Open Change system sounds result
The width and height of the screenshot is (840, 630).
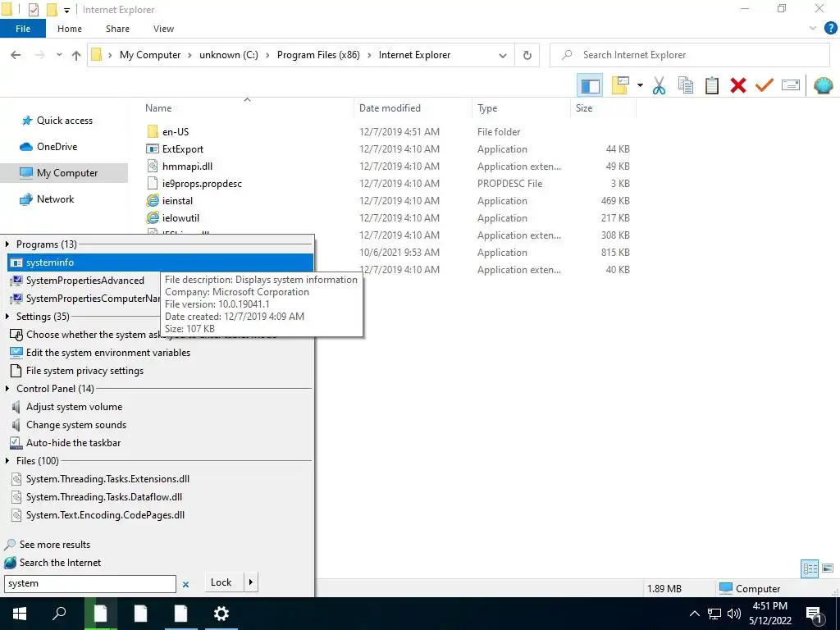[76, 425]
